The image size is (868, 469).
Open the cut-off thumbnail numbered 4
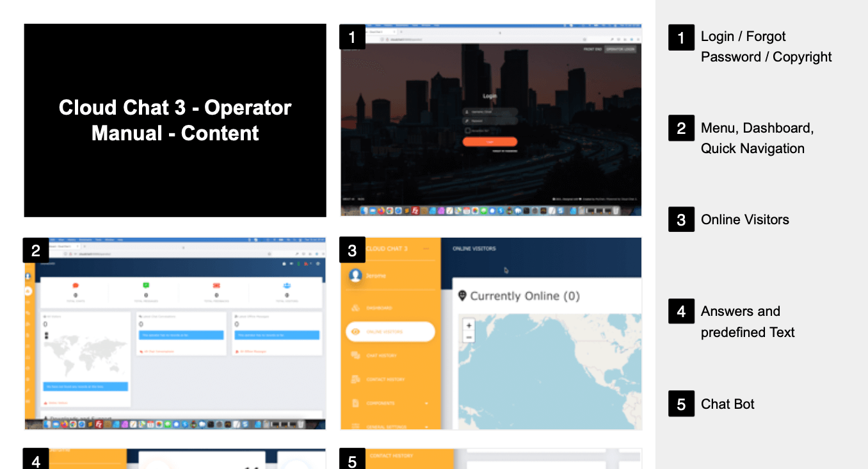pyautogui.click(x=175, y=459)
